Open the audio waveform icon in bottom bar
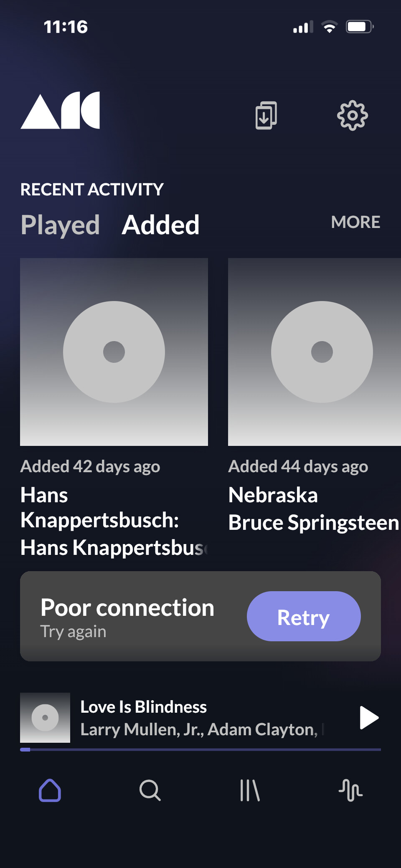 (x=350, y=790)
